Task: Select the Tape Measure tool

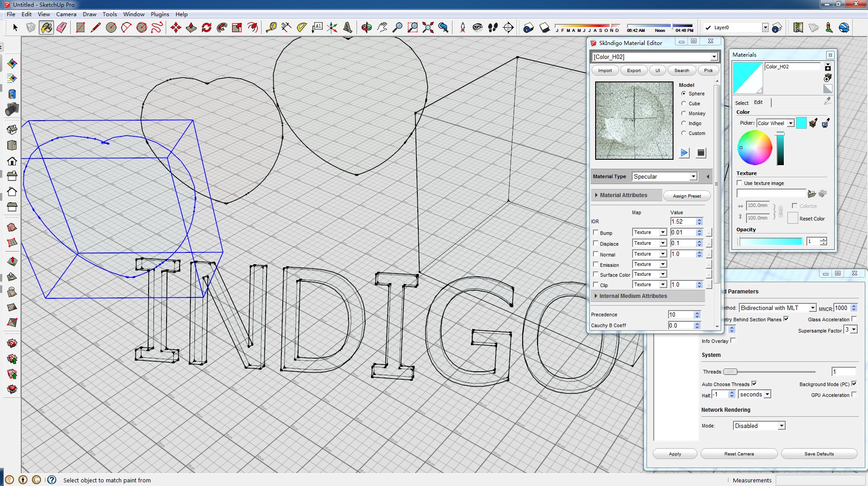Action: [x=271, y=28]
